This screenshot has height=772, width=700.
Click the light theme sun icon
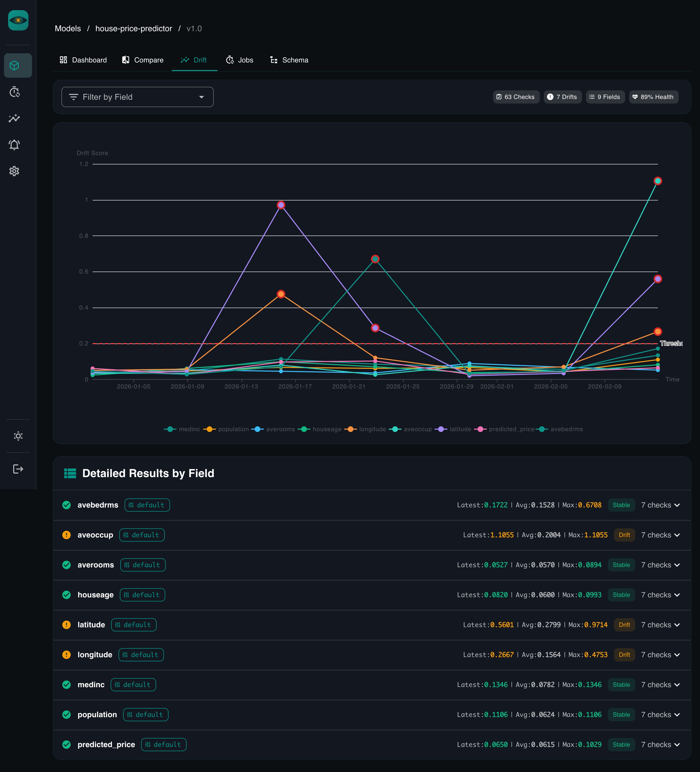(18, 436)
